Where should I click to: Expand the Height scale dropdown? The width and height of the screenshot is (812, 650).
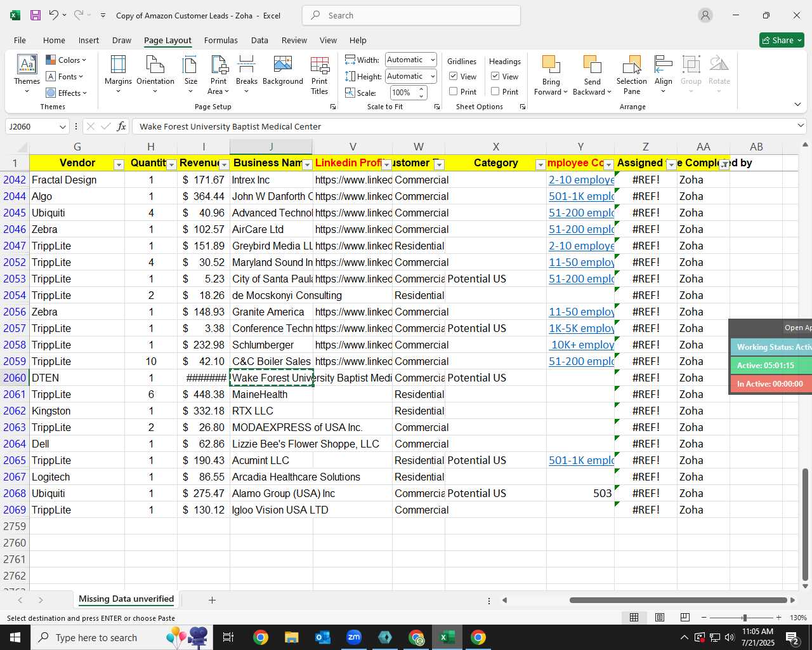tap(433, 76)
